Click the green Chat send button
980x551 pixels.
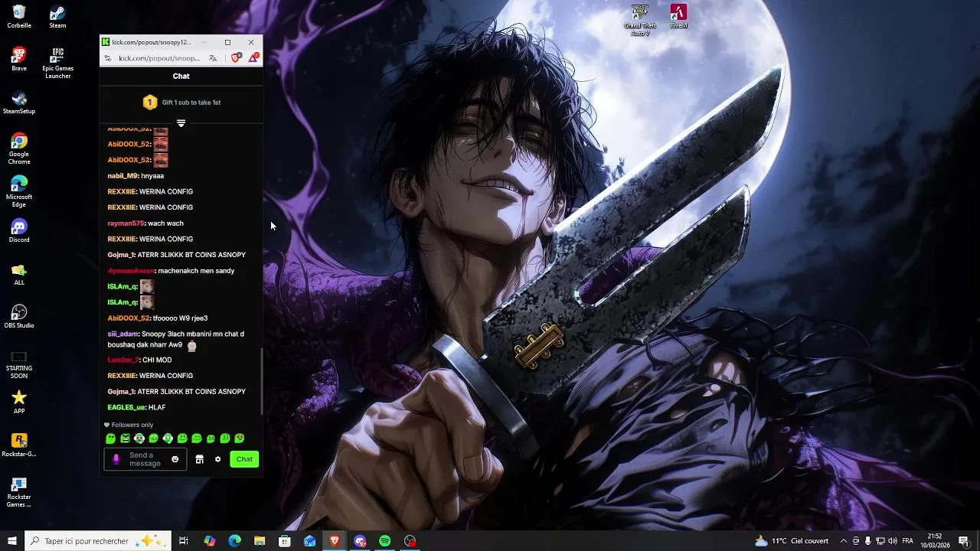[244, 459]
